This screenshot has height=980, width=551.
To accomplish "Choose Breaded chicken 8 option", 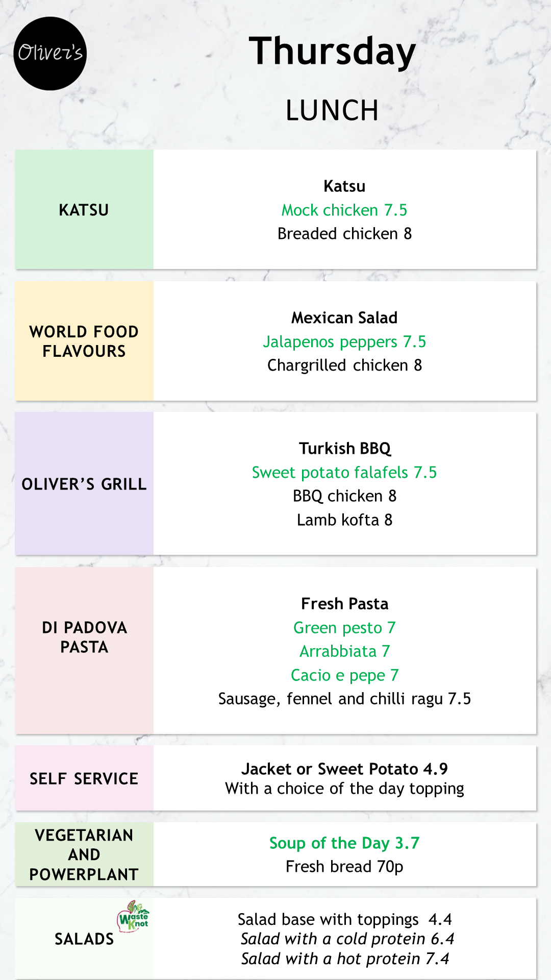I will tap(344, 233).
